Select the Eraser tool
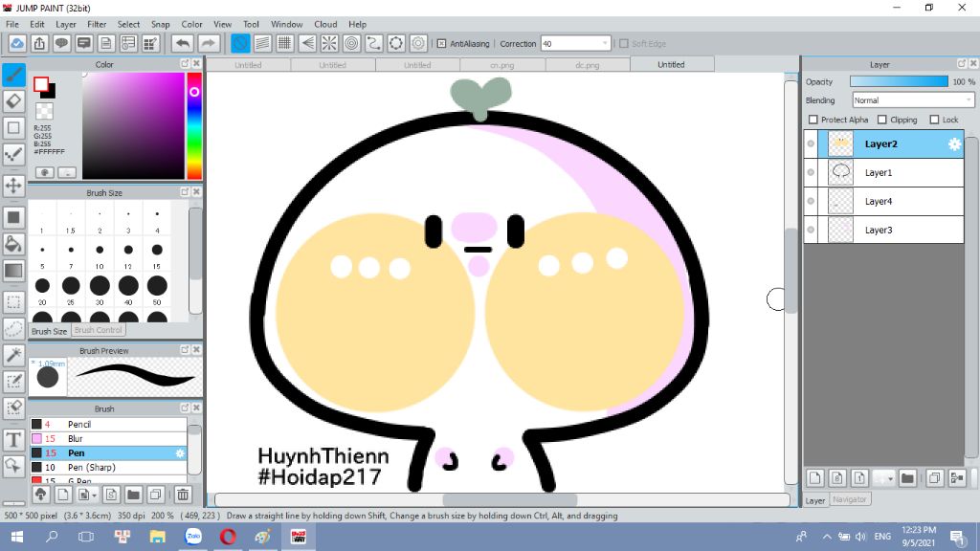 [x=13, y=101]
